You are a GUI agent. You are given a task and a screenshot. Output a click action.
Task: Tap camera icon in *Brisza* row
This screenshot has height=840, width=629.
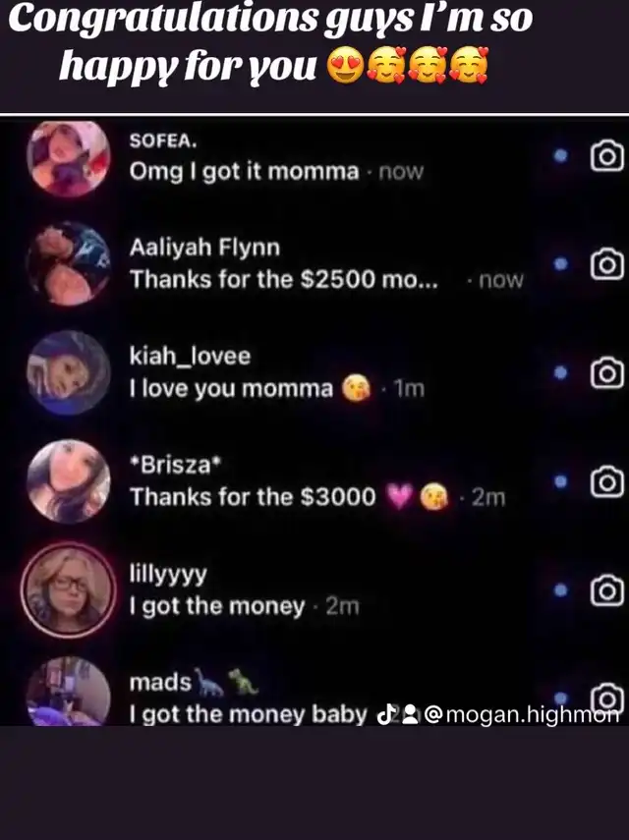[607, 482]
